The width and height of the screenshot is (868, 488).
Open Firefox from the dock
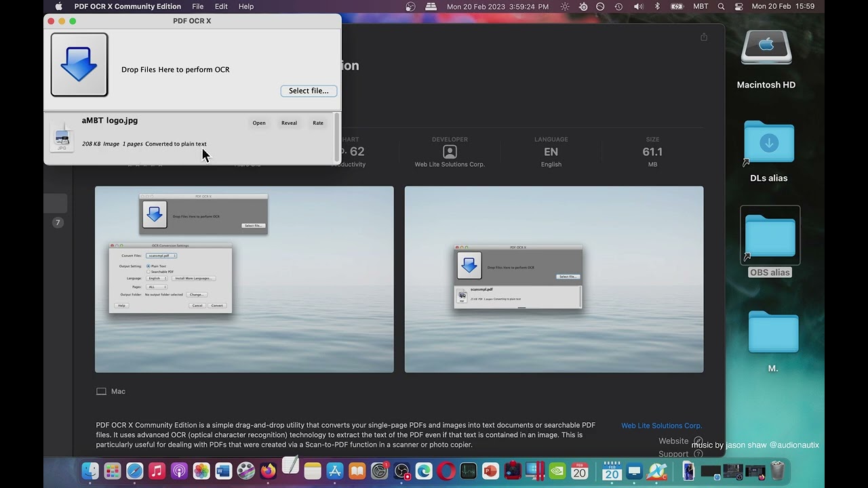coord(269,470)
